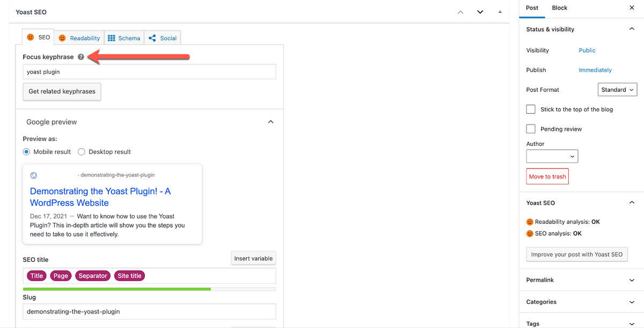The image size is (644, 328).
Task: Move Yoast SEO panel up arrow
Action: 460,12
